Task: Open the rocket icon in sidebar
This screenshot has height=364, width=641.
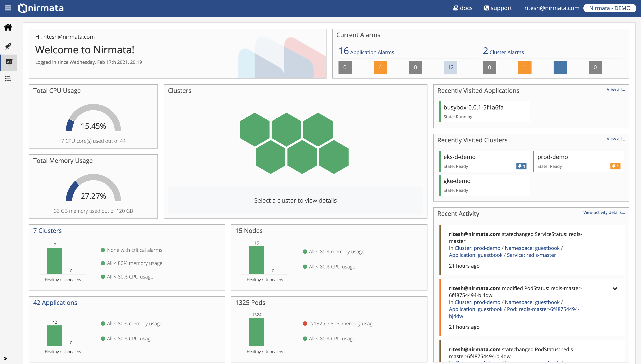Action: [8, 46]
